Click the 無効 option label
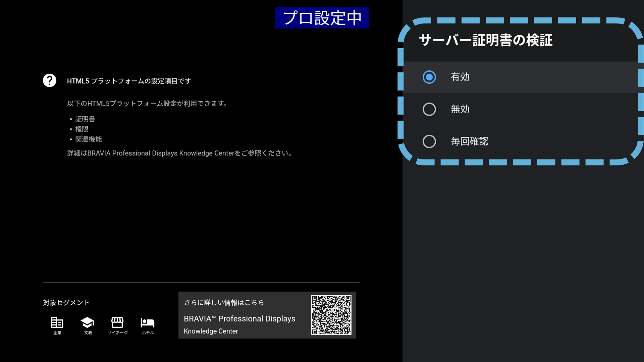 click(460, 109)
